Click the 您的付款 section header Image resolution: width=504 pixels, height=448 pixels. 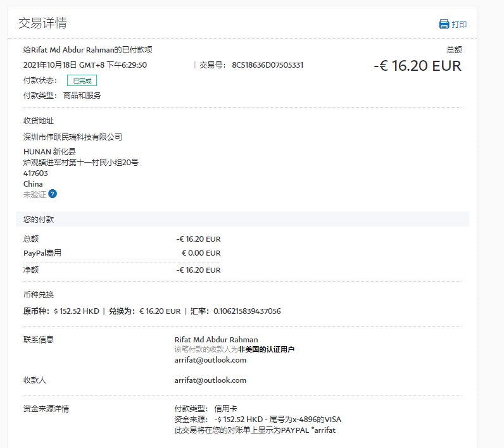tap(39, 219)
